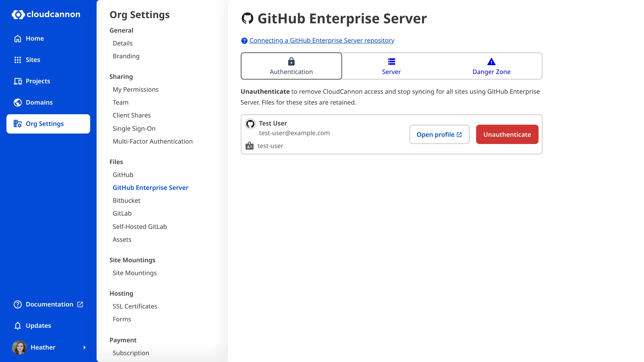
Task: Click the CloudCannon logo icon
Action: [x=18, y=14]
